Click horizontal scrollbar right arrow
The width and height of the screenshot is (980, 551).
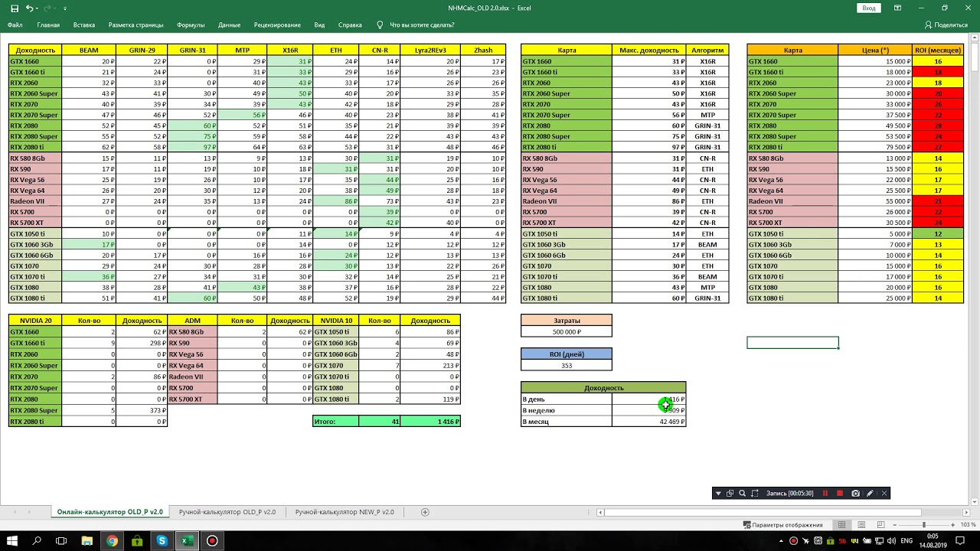968,512
